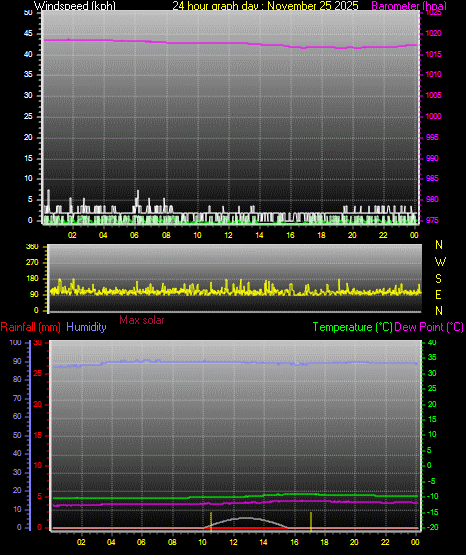Click the 'E' compass direction letter
Image resolution: width=466 pixels, height=555 pixels.
click(x=438, y=294)
